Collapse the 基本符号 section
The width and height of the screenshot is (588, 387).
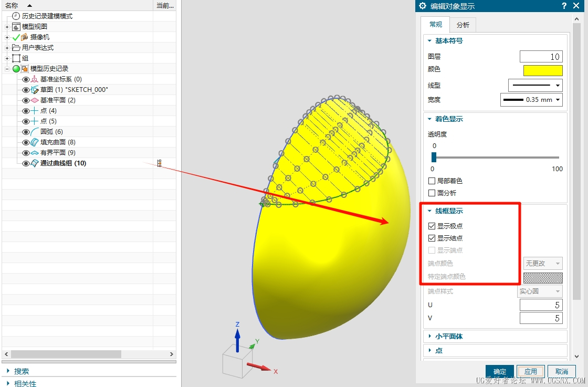[x=430, y=40]
